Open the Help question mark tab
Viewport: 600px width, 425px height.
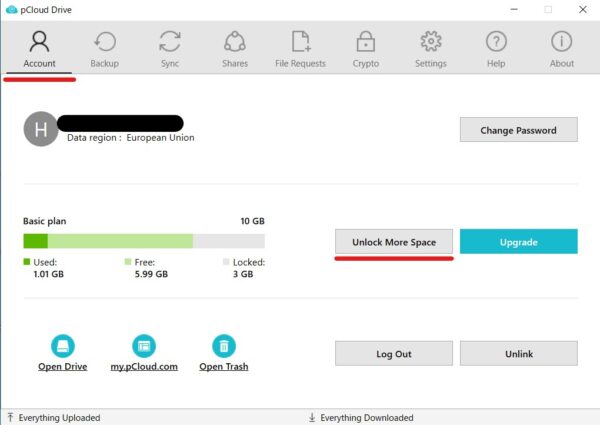pyautogui.click(x=496, y=49)
